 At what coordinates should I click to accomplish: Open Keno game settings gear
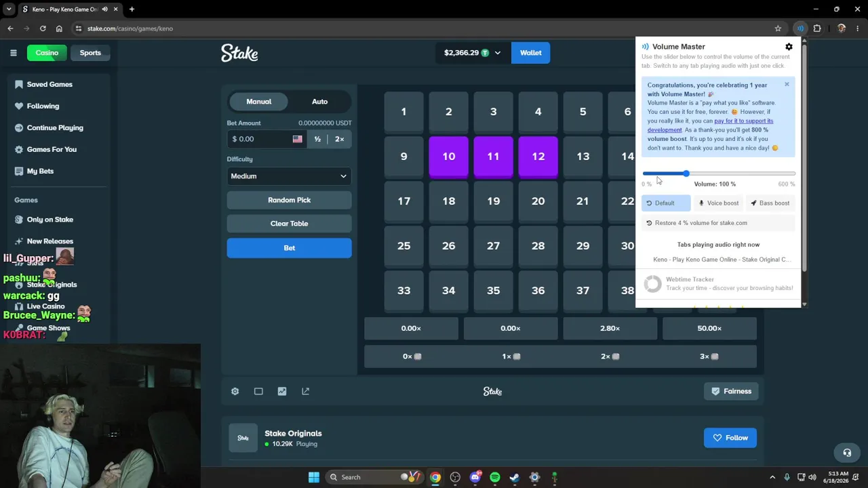[x=235, y=391]
